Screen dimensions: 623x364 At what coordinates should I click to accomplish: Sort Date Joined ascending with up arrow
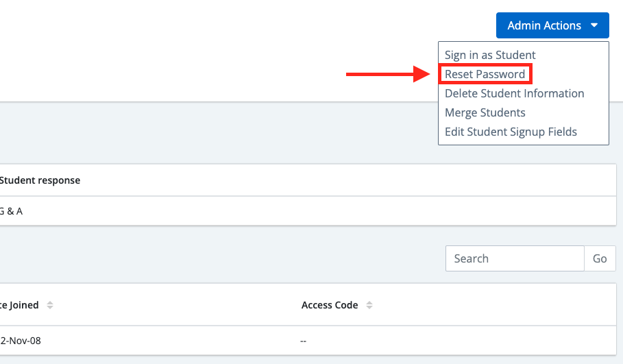tap(49, 302)
